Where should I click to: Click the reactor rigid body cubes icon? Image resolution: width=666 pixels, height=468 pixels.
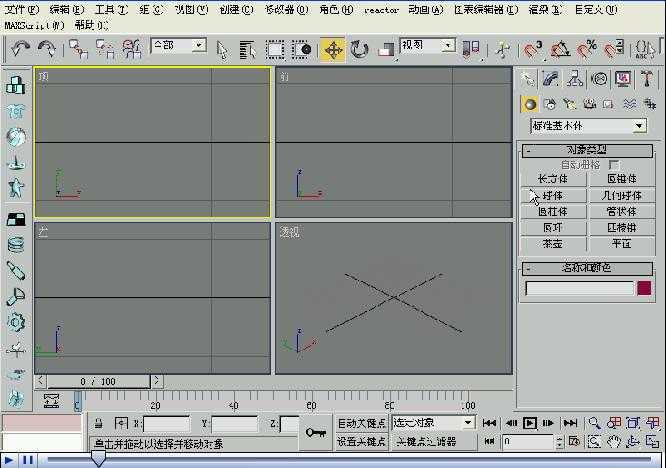coord(16,85)
